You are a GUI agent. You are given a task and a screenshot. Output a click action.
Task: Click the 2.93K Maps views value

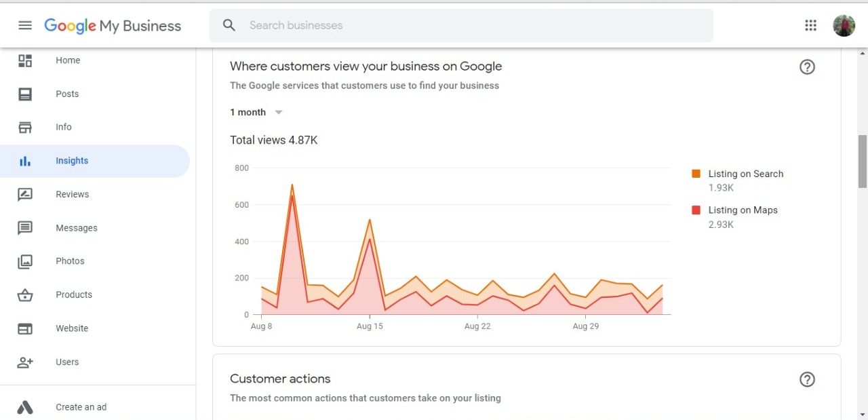tap(721, 225)
